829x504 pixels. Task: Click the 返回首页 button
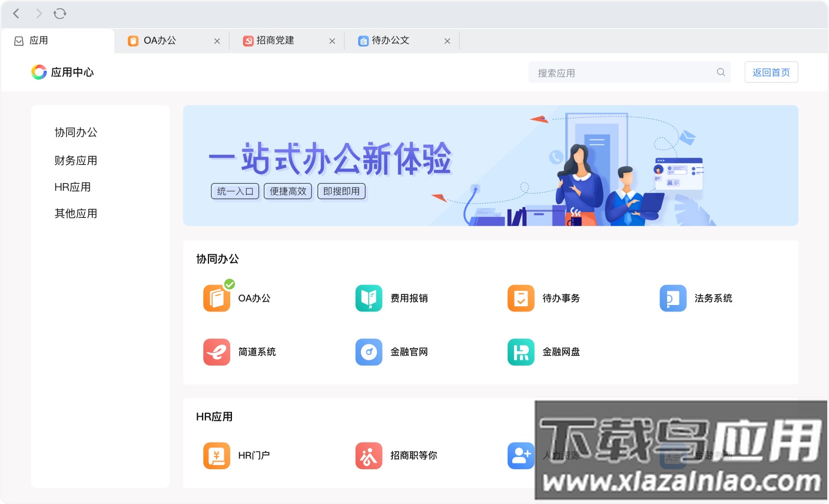click(771, 72)
